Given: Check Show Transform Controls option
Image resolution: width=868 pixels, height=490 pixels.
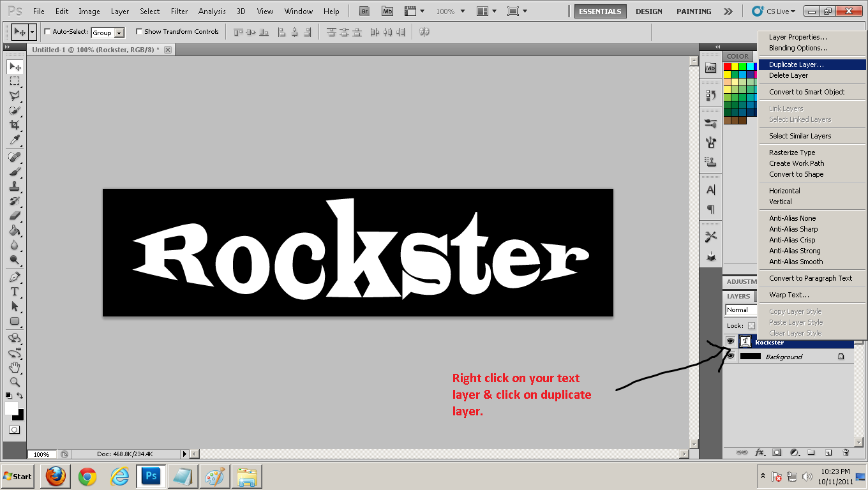Looking at the screenshot, I should (139, 32).
